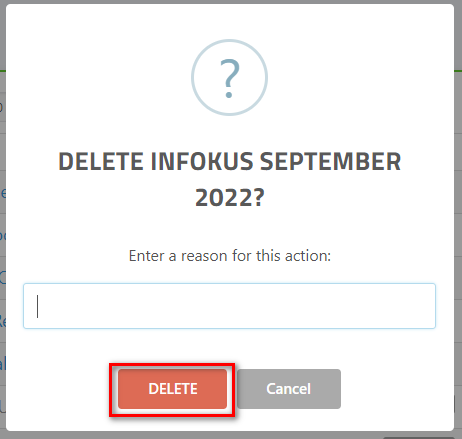The image size is (462, 439).
Task: Select the word 'SEPTEMBER' in the dialog title
Action: click(330, 162)
